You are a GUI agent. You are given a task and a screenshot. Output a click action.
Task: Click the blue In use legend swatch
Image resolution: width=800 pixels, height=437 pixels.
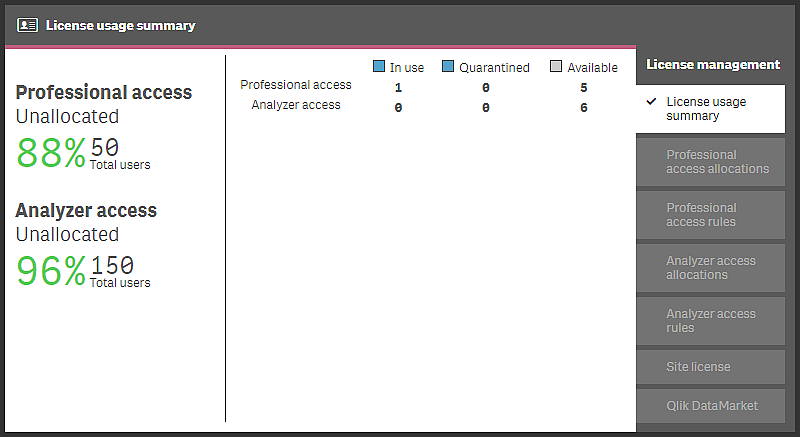[x=379, y=67]
